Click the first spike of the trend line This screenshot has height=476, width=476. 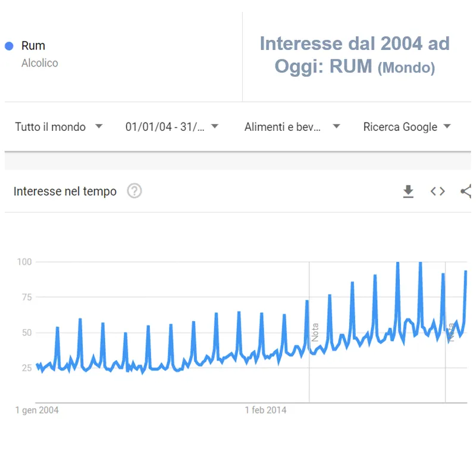pyautogui.click(x=57, y=328)
